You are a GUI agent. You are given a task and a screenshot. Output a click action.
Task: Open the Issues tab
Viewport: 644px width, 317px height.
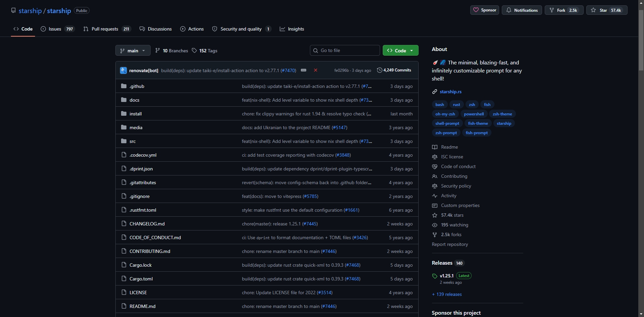[x=58, y=29]
